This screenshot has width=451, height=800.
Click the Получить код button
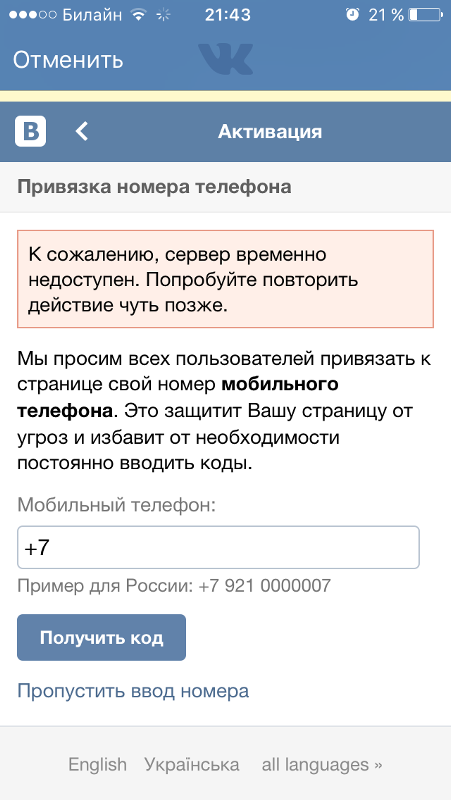(x=102, y=638)
